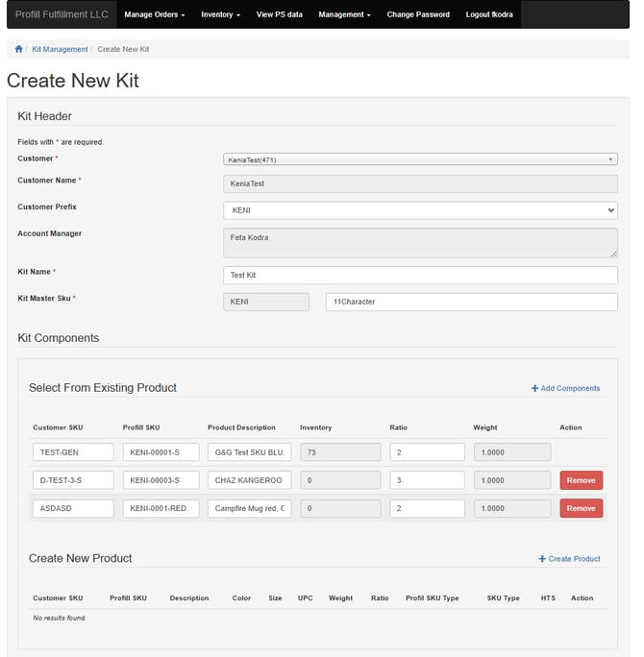
Task: Open the Management dropdown menu
Action: (x=344, y=14)
